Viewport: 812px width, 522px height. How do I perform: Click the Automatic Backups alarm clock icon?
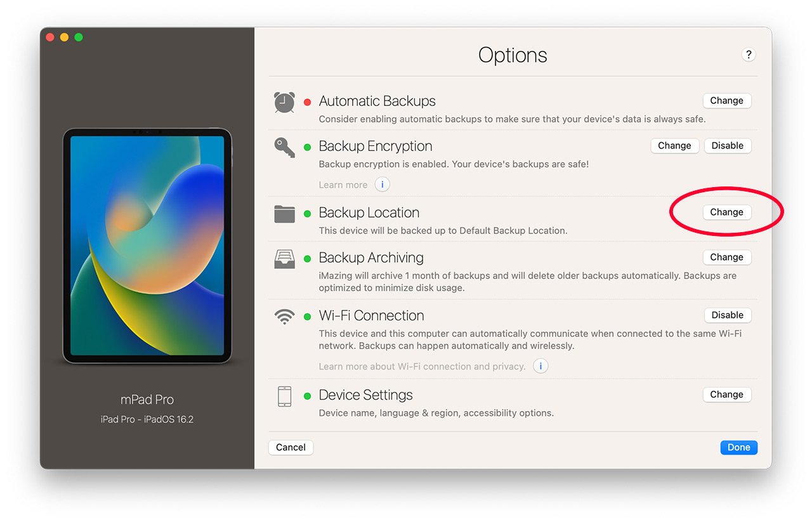pos(284,102)
